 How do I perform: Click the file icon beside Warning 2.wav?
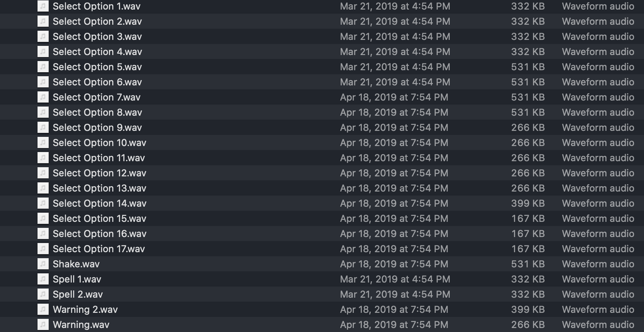click(x=43, y=309)
